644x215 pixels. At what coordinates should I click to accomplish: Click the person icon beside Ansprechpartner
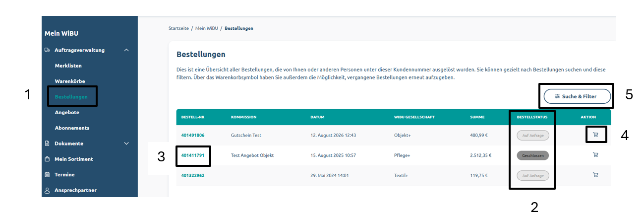47,190
